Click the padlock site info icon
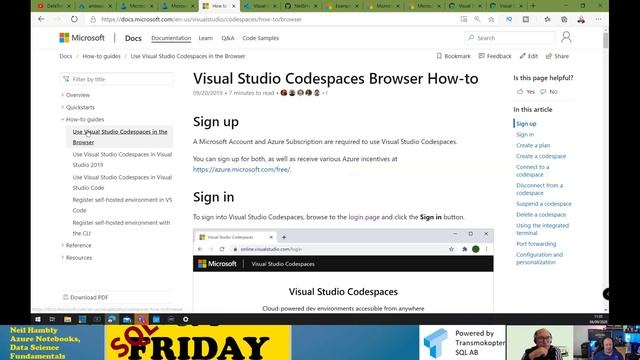Image resolution: width=640 pixels, height=360 pixels. 93,19
